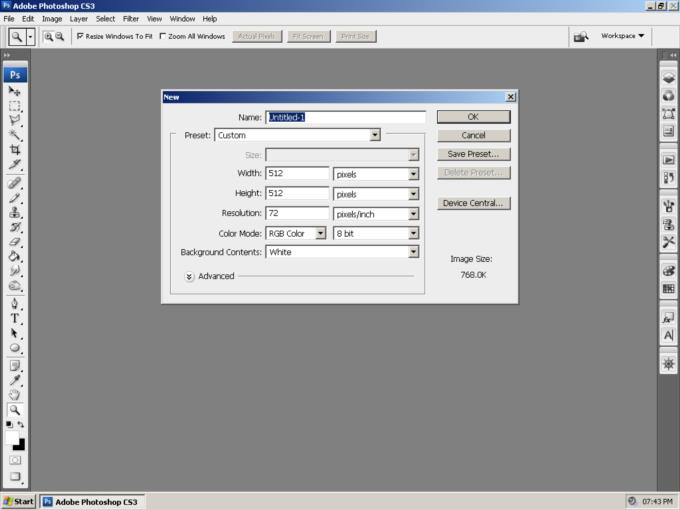Click the Width value field
Screen dimensions: 680x510
tap(297, 173)
